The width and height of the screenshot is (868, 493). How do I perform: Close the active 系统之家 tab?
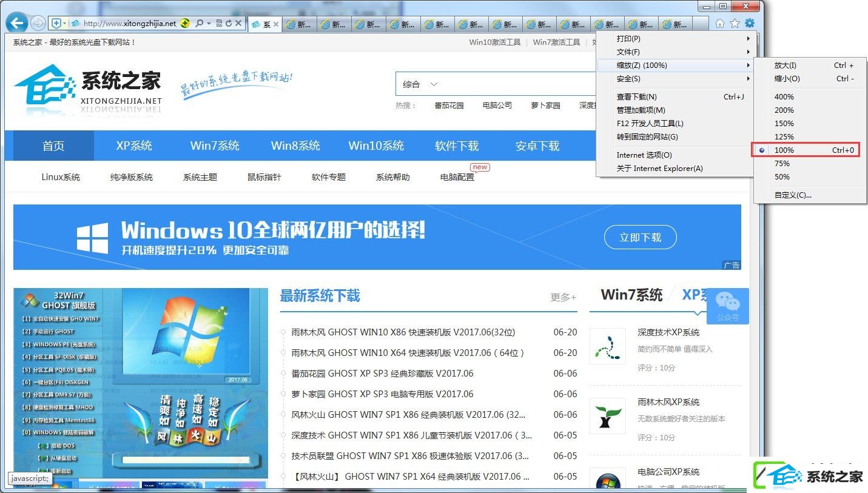[x=276, y=24]
